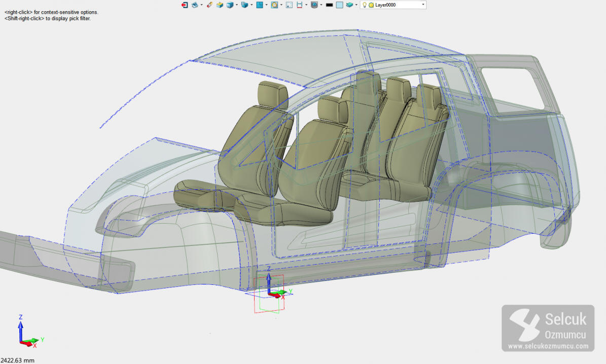
Task: Open the Layer0000 layer dropdown
Action: tap(422, 5)
